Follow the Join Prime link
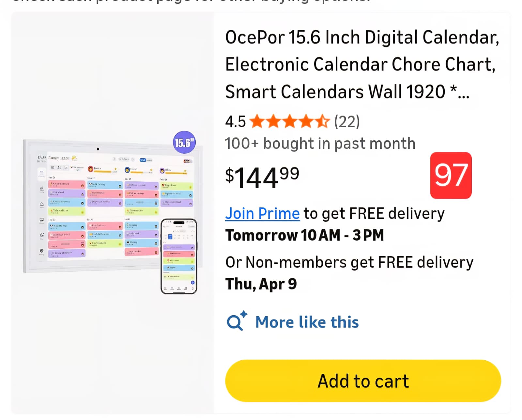Viewport: 522px width, 420px height. pos(262,214)
